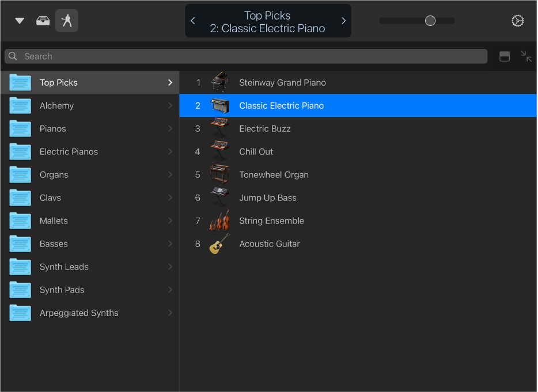
Task: Toggle the split view layout button
Action: [505, 56]
